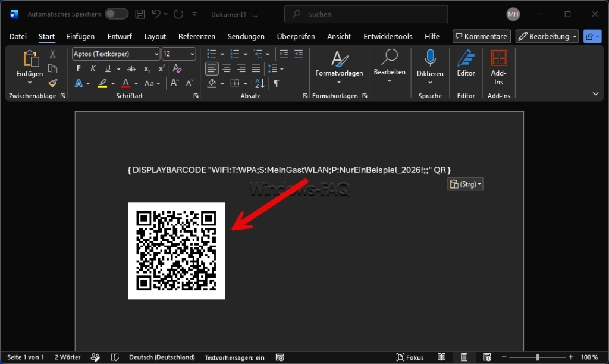Expand the Einfügen paste options arrow

(30, 83)
